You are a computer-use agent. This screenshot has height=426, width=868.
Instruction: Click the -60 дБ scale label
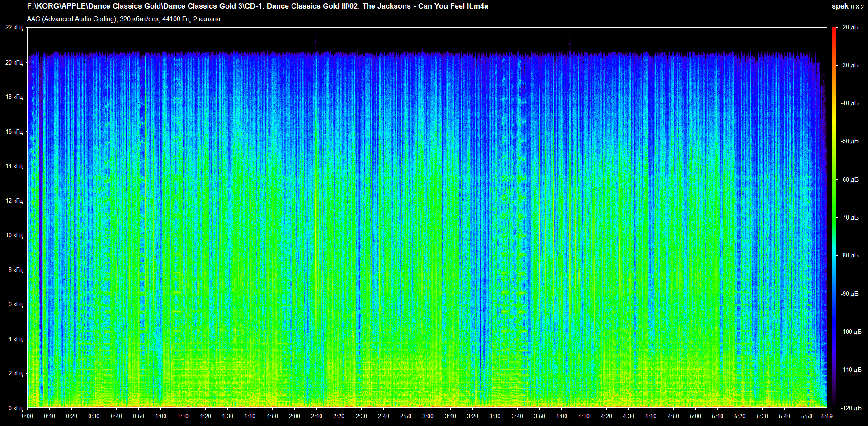[849, 179]
